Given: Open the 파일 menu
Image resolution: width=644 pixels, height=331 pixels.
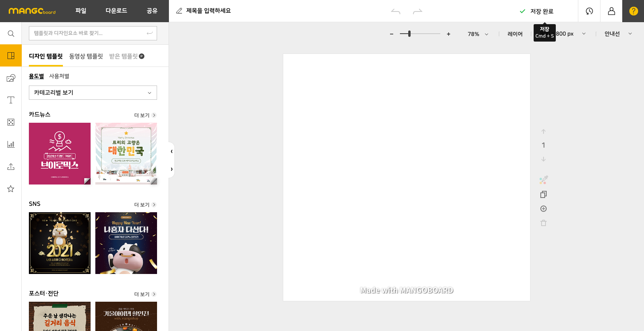Looking at the screenshot, I should 81,11.
